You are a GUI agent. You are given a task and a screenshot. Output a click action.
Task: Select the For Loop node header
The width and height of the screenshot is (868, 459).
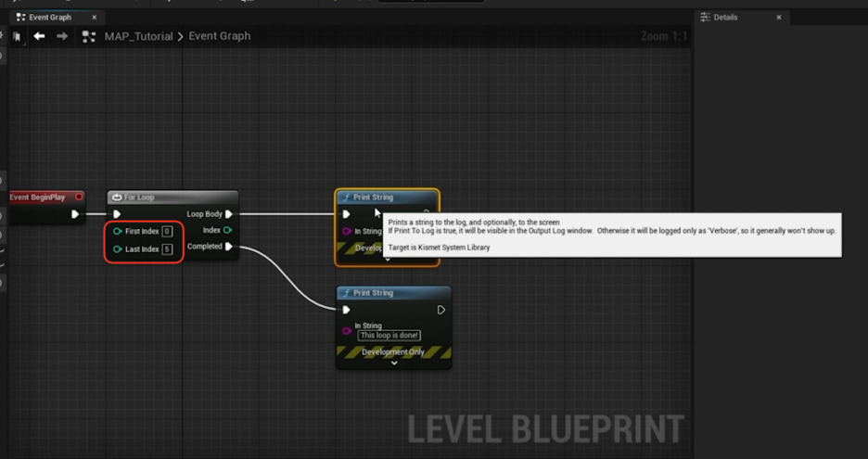(x=172, y=198)
